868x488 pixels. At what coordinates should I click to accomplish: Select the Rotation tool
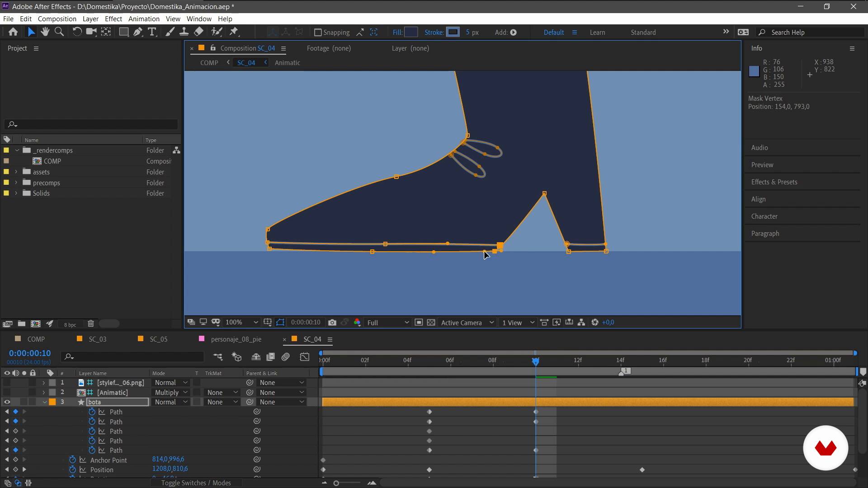pyautogui.click(x=77, y=32)
